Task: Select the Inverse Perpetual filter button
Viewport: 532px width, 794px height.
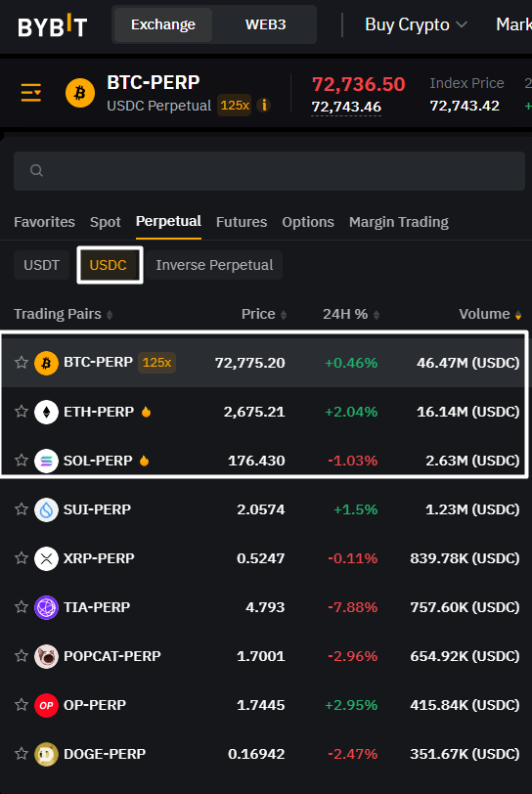Action: point(214,265)
